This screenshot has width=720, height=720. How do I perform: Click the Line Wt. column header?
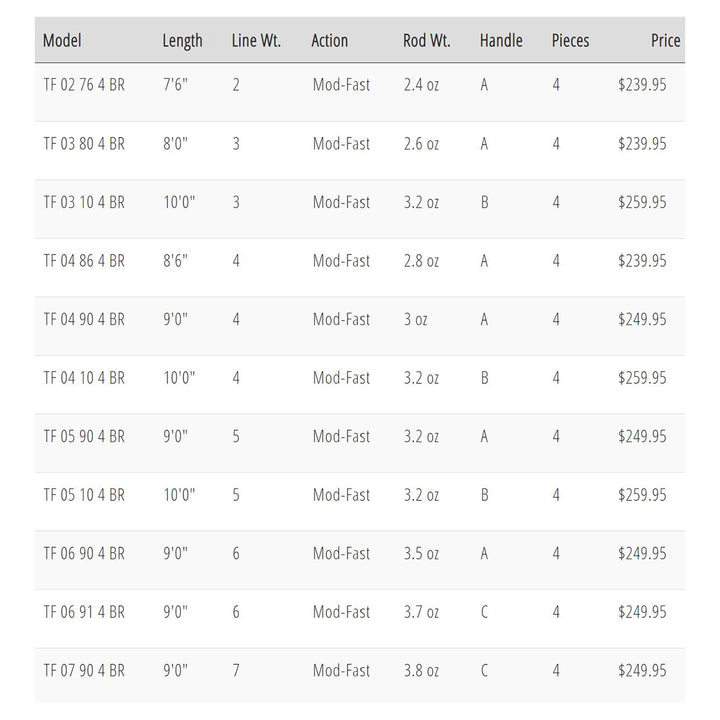256,41
